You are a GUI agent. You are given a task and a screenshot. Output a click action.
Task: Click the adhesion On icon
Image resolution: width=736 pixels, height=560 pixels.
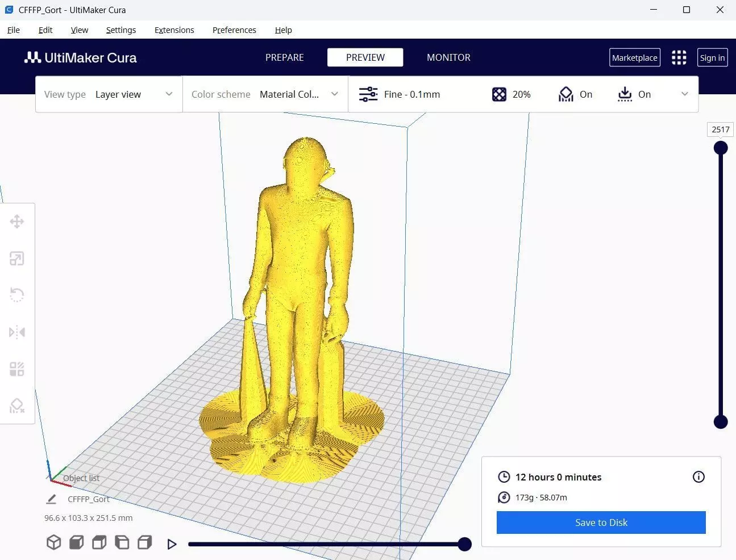coord(625,94)
